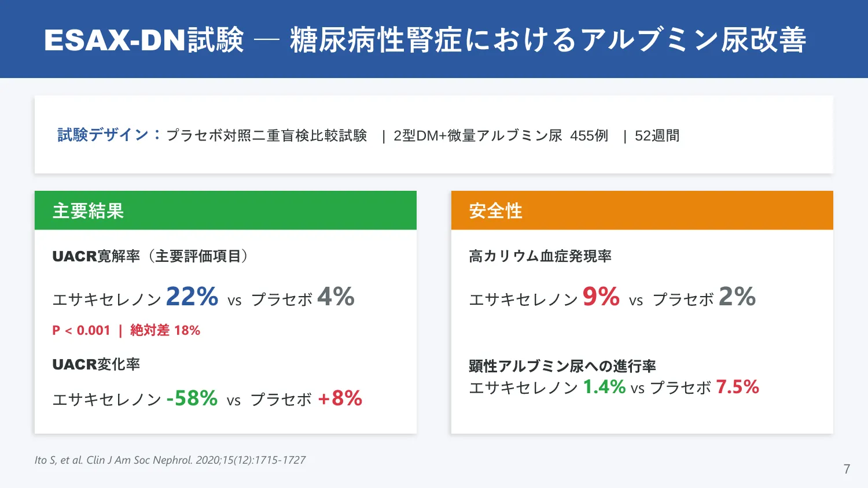868x488 pixels.
Task: Select the 高カリウム血症発現率 heading
Action: click(x=540, y=256)
